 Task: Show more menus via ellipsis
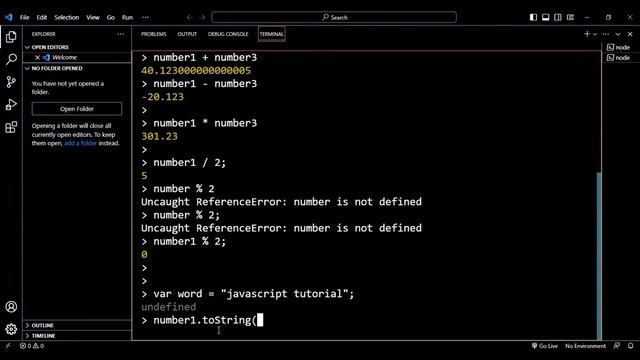[145, 17]
